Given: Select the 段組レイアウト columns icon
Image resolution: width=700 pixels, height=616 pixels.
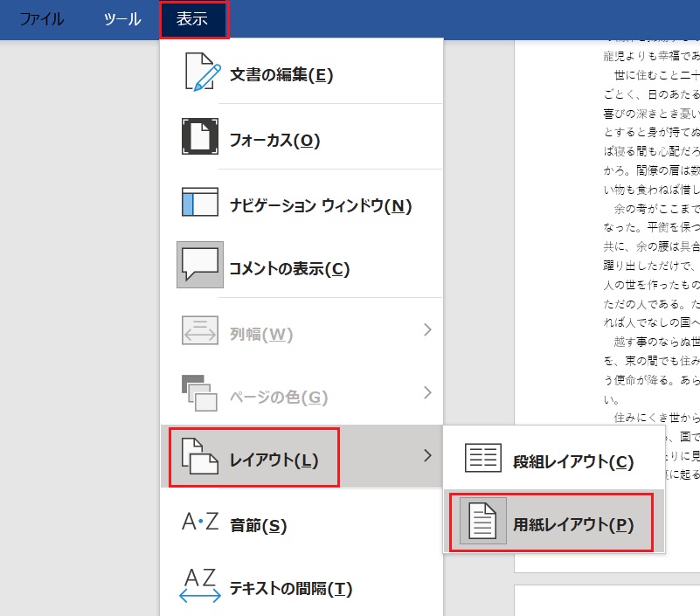Looking at the screenshot, I should (482, 459).
